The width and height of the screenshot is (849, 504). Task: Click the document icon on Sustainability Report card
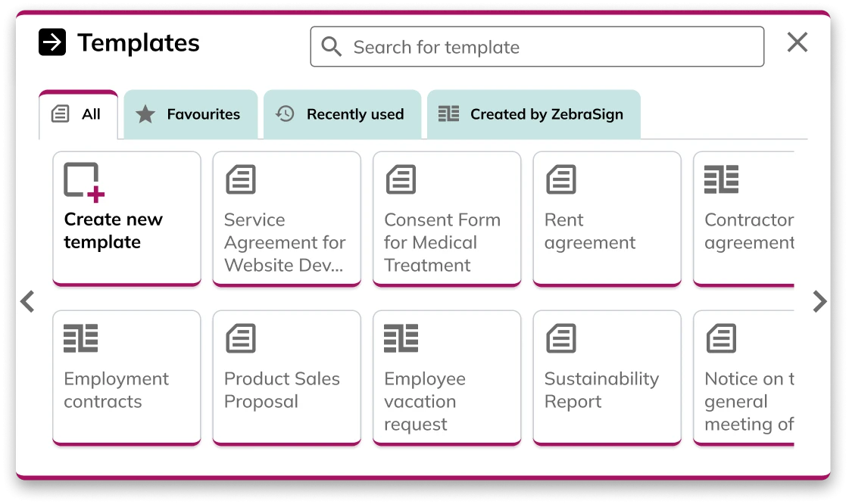[560, 338]
